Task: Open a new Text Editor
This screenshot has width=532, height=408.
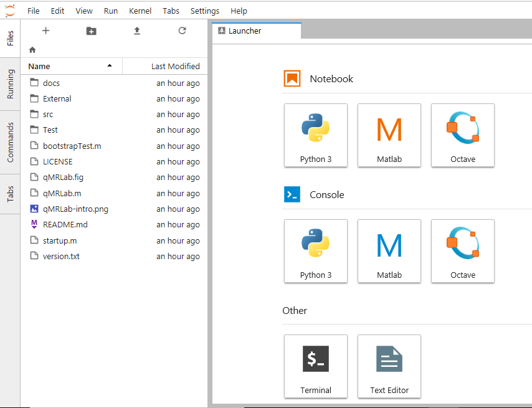Action: (389, 366)
